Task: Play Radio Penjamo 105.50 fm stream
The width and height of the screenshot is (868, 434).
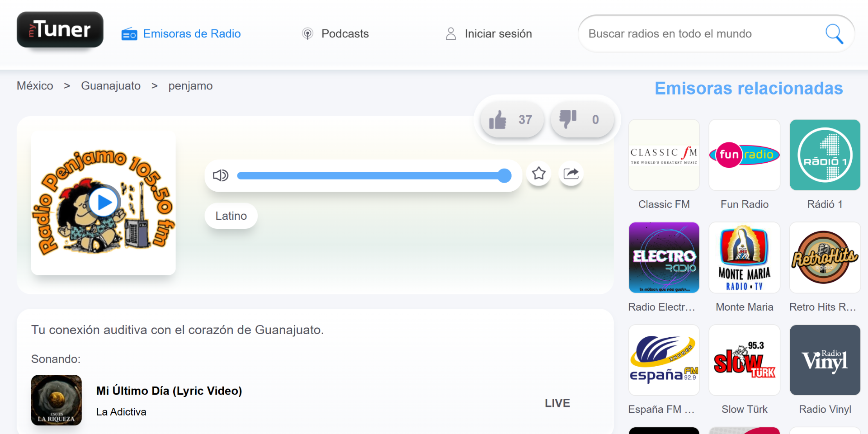Action: (x=103, y=202)
